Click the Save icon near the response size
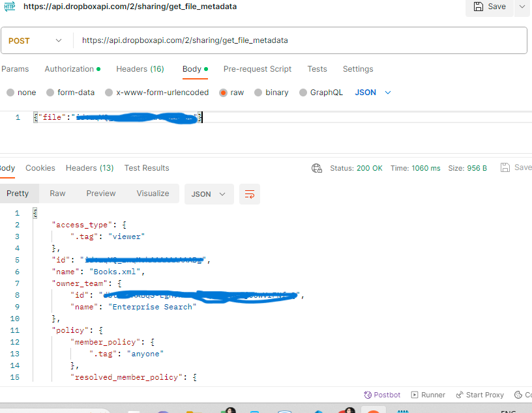Viewport: 532px width, 413px height. point(506,167)
